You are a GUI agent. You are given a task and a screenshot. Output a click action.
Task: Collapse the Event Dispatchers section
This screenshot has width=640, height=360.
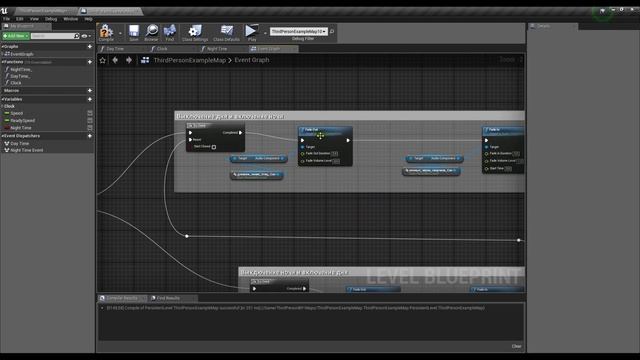[2, 136]
